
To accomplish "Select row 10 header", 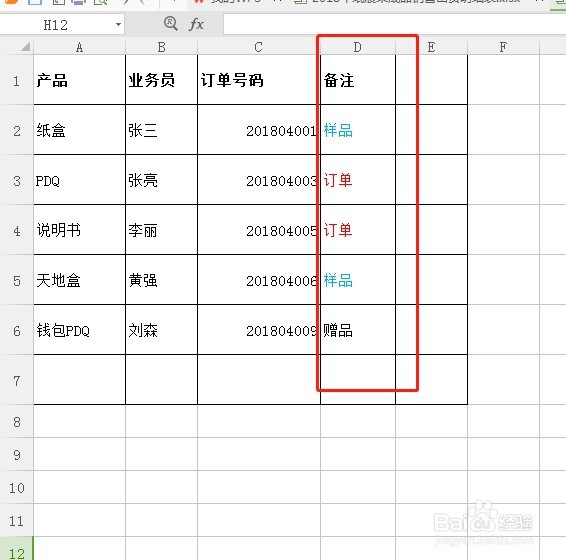I will [17, 487].
